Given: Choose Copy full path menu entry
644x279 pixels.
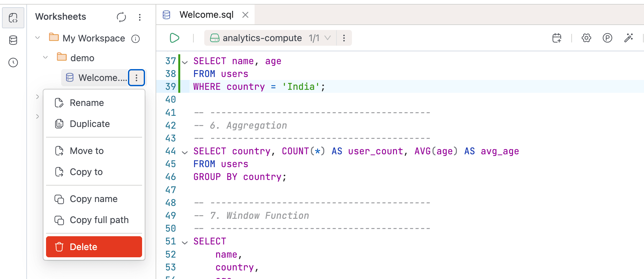Looking at the screenshot, I should [99, 220].
